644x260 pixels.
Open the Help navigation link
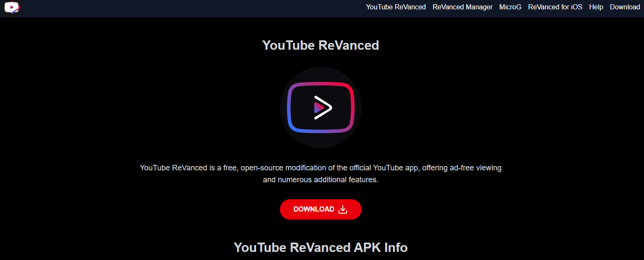596,7
